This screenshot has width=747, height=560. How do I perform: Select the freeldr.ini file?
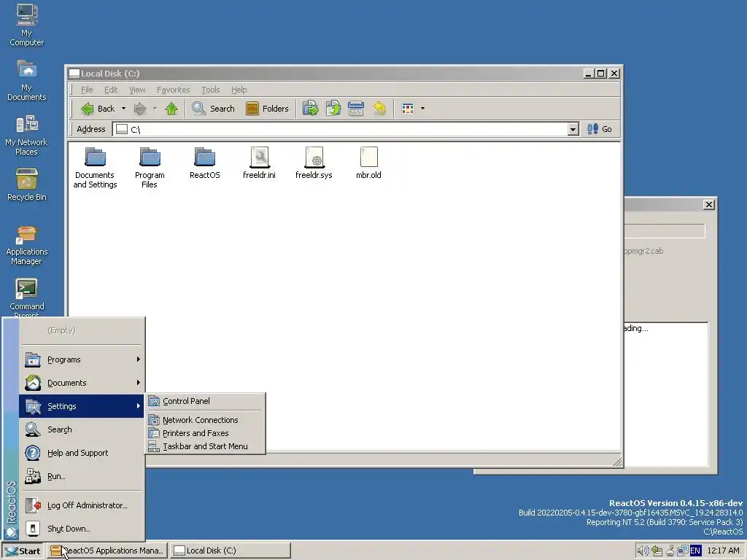[x=259, y=163]
